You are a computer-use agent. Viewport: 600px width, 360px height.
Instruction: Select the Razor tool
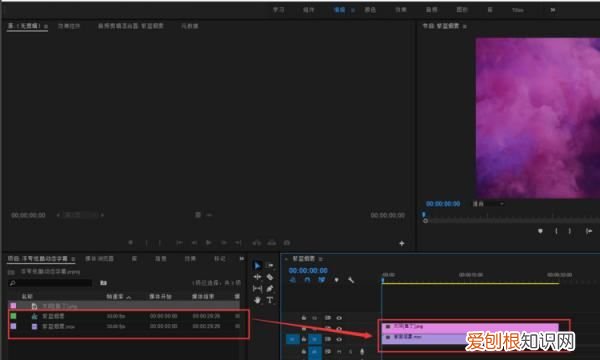tap(270, 277)
